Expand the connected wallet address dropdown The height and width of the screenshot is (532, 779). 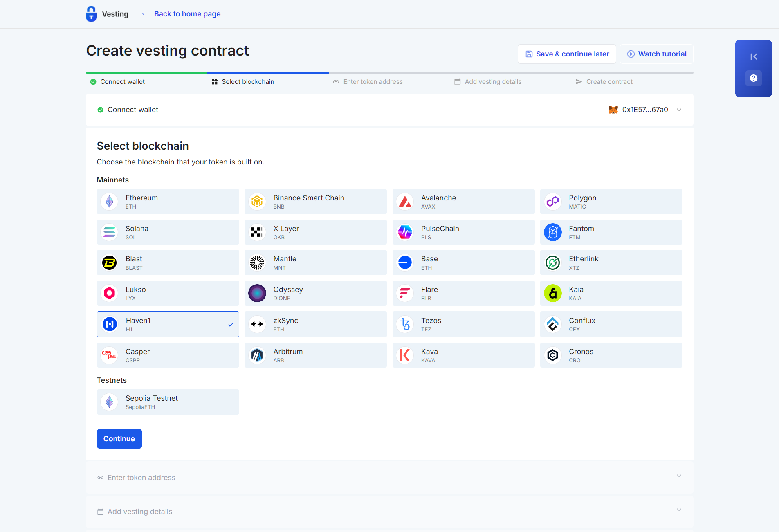click(x=678, y=110)
